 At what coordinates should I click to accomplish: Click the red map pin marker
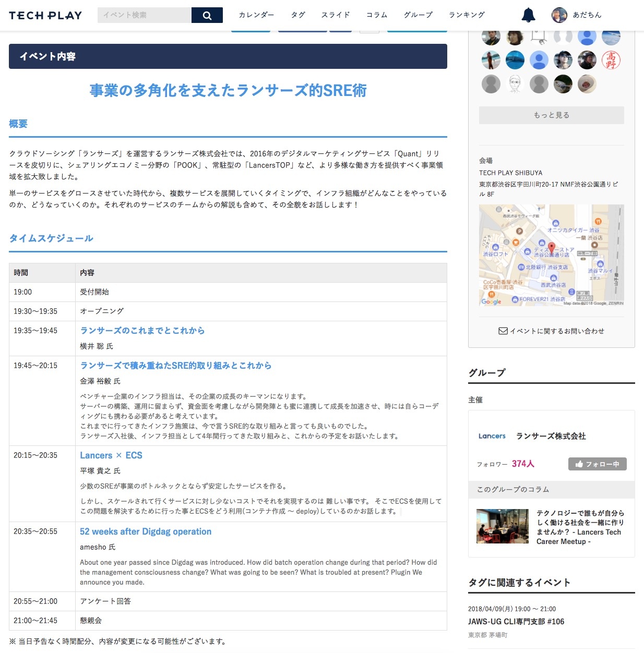tap(552, 247)
